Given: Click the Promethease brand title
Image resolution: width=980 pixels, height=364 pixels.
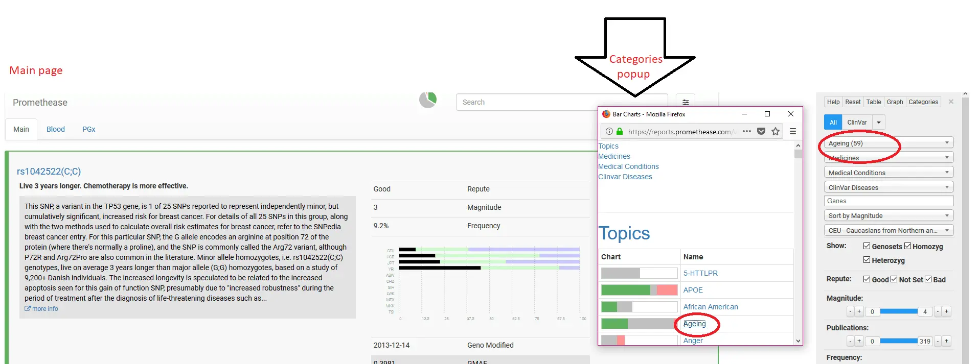Looking at the screenshot, I should [40, 103].
